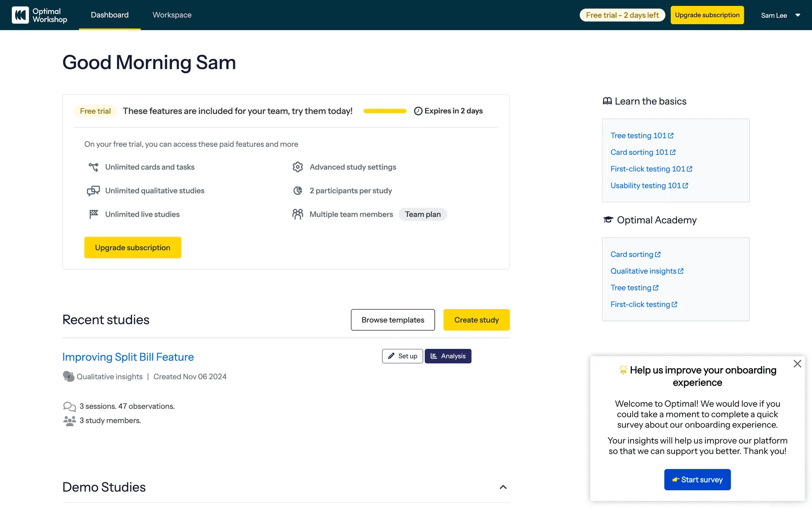Click the Team plan badge
This screenshot has height=508, width=812.
pyautogui.click(x=422, y=214)
